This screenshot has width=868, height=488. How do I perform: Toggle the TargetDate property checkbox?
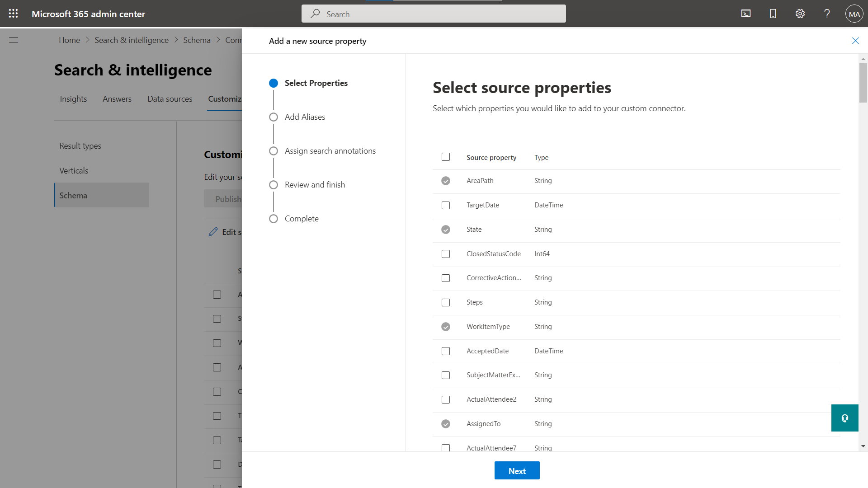[446, 205]
